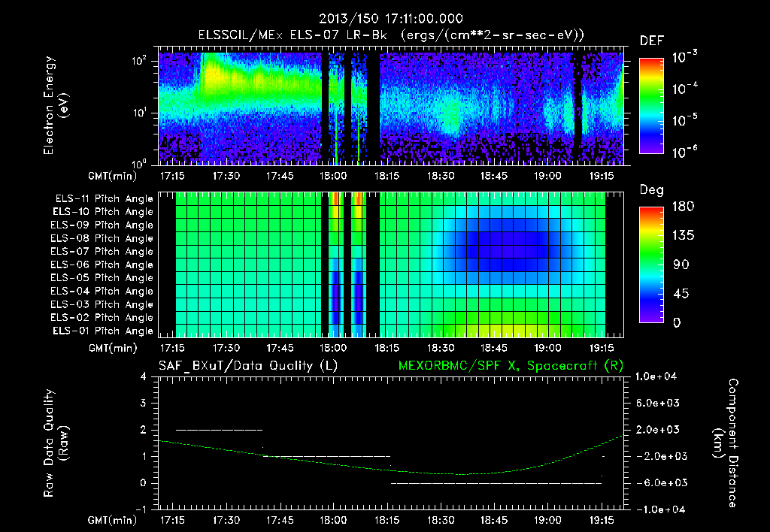Select the Electron Energy (eV) axis label
The image size is (770, 532).
56,105
